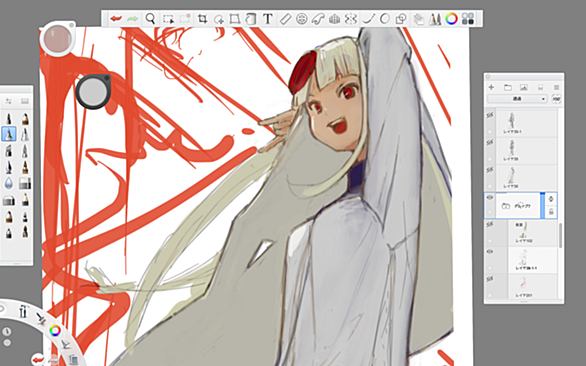Add a new layer with plus icon

(x=491, y=87)
